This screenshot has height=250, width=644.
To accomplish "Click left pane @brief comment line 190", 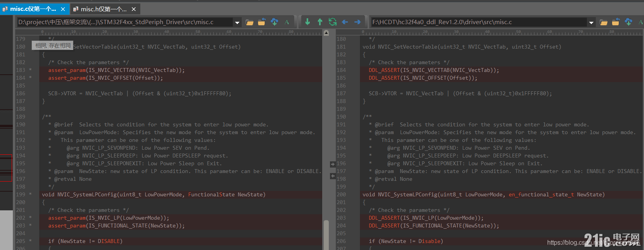I will [x=159, y=124].
